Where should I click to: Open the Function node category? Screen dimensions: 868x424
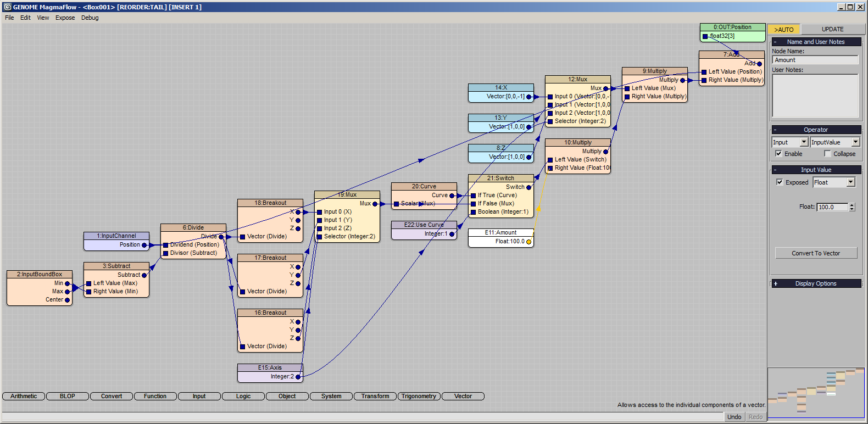[155, 396]
